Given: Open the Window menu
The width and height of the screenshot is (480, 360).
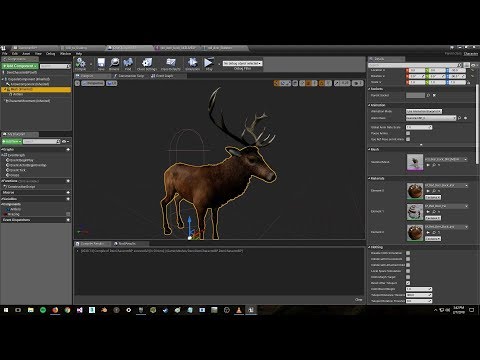Looking at the screenshot, I should (65, 53).
